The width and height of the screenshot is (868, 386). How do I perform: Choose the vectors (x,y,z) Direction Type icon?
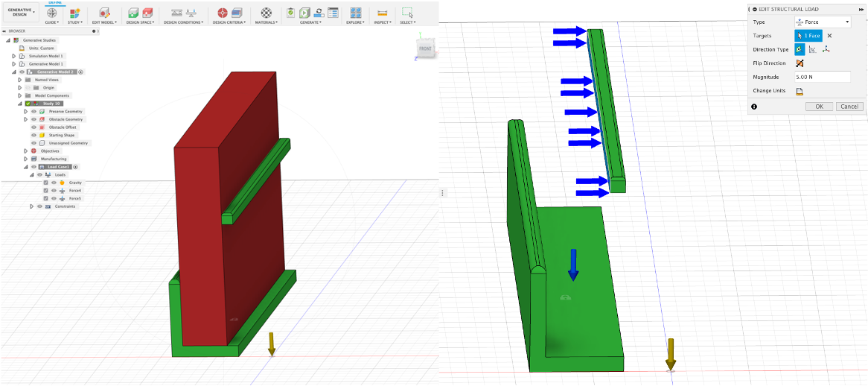(x=826, y=49)
